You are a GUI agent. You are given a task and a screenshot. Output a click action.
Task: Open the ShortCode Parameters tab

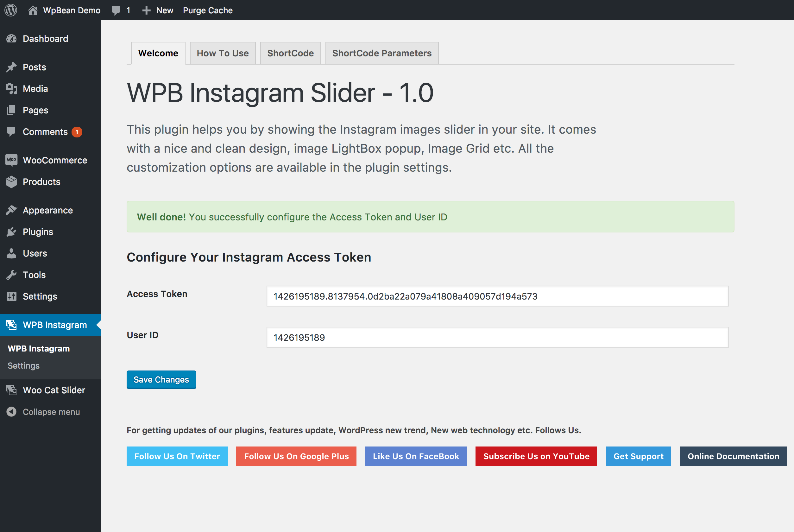tap(382, 53)
